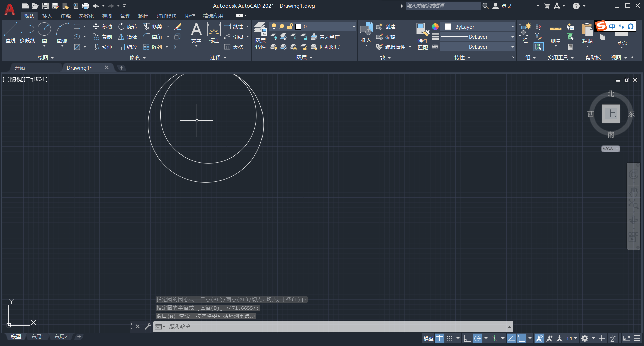
Task: Select the Line (直线) tool
Action: (x=11, y=33)
